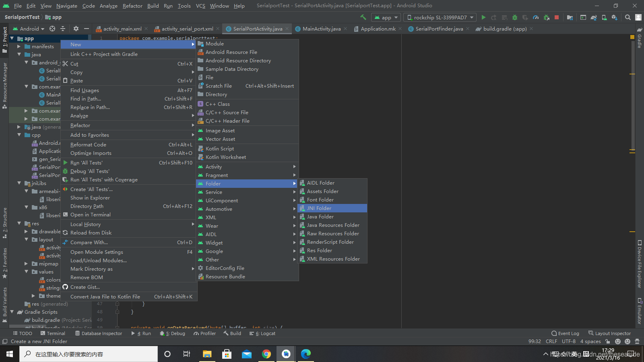Click the Make Project hammer icon
The image size is (644, 362).
pyautogui.click(x=363, y=17)
